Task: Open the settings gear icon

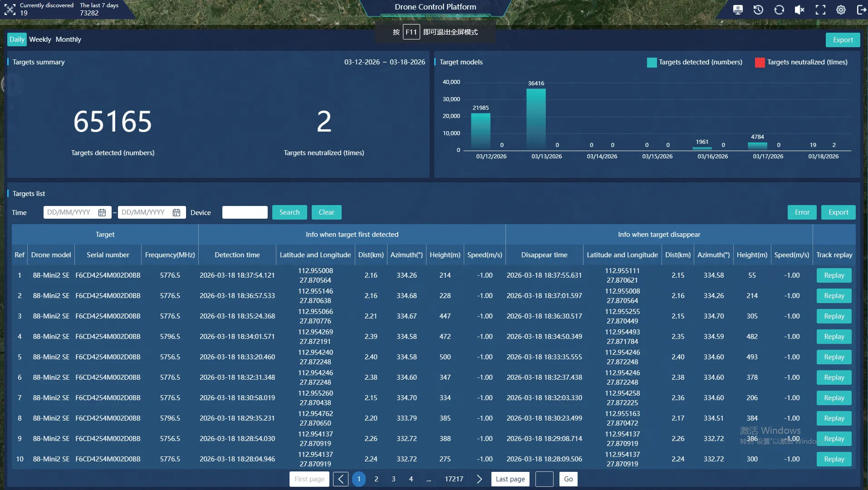Action: click(x=841, y=10)
